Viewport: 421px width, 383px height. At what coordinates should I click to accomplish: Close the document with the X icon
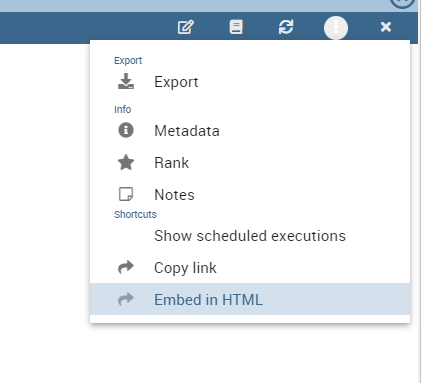386,27
